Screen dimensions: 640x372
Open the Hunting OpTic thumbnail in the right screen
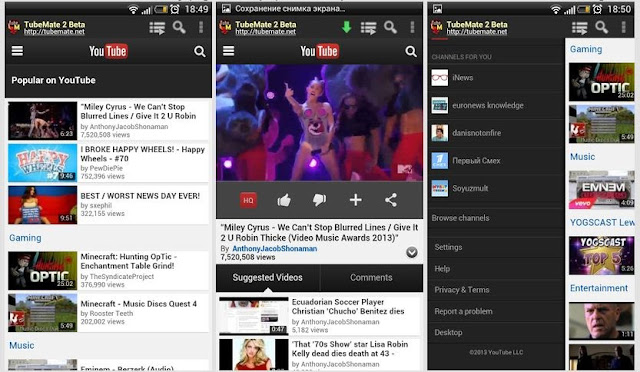(x=602, y=82)
